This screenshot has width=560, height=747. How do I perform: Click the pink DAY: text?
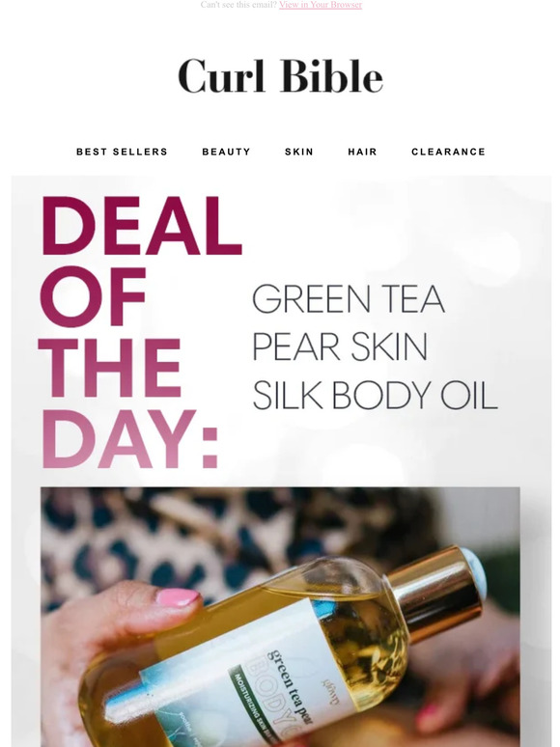(129, 439)
